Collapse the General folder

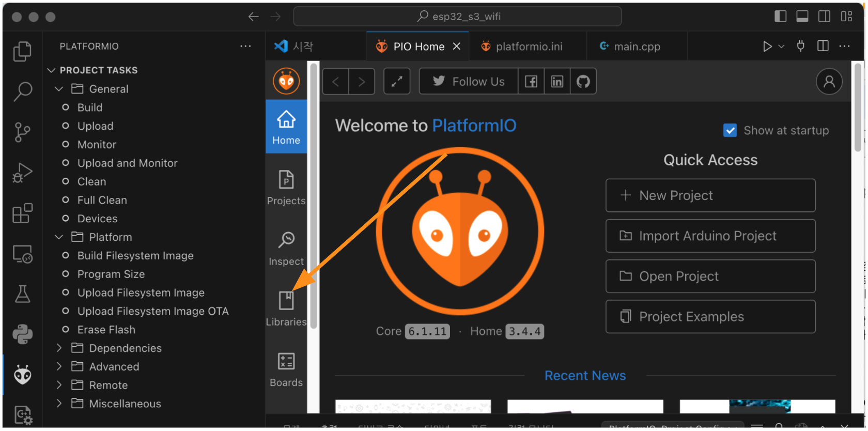59,89
